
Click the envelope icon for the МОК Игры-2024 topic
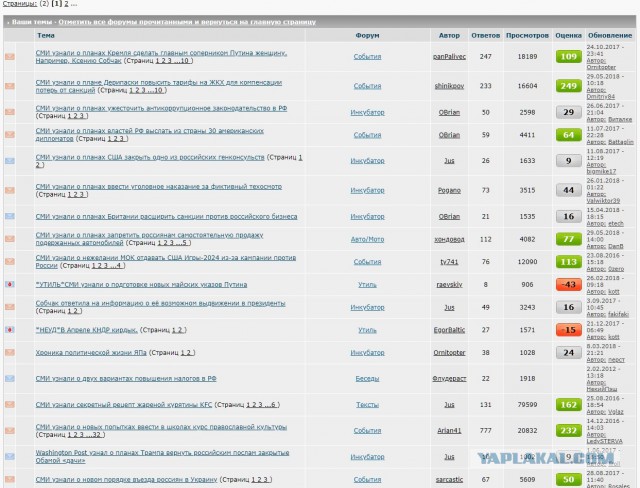click(10, 262)
